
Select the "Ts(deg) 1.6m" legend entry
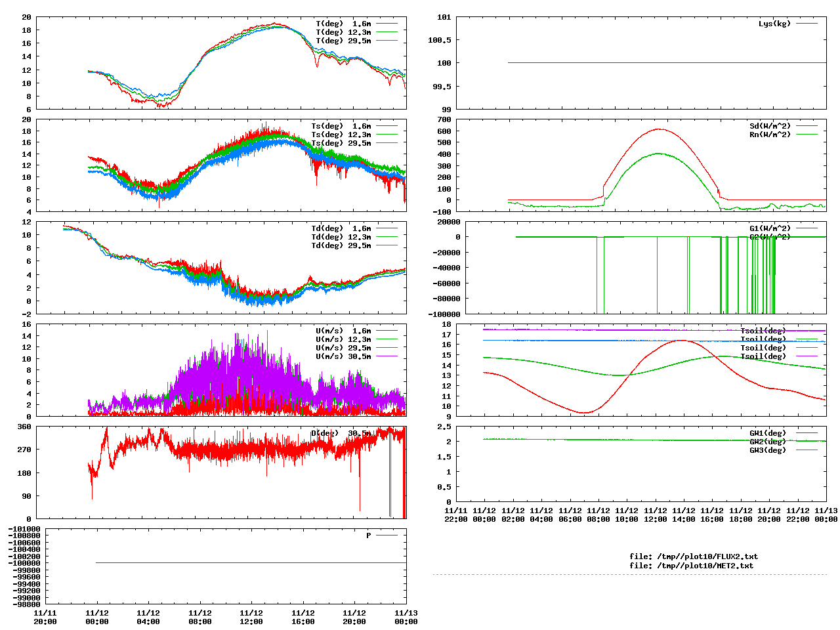click(x=341, y=126)
